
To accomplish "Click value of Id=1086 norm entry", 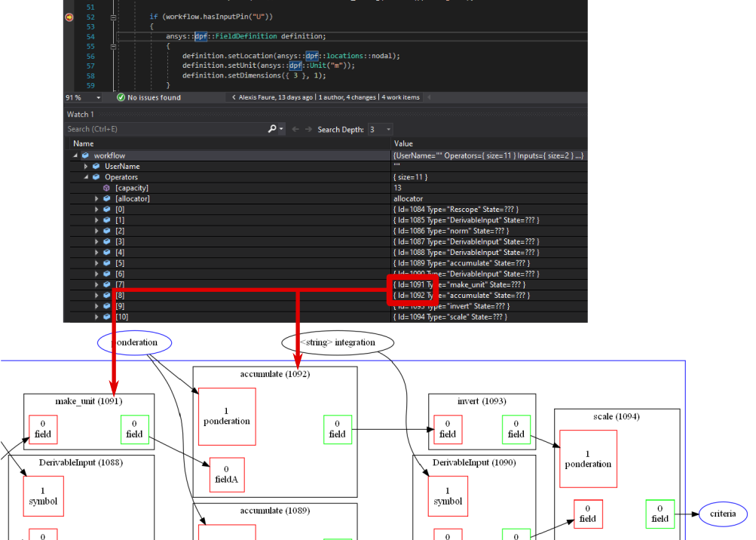I will [451, 231].
